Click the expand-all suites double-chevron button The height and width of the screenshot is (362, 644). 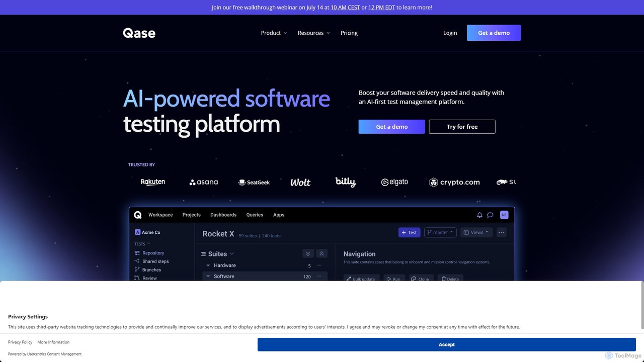(x=308, y=254)
